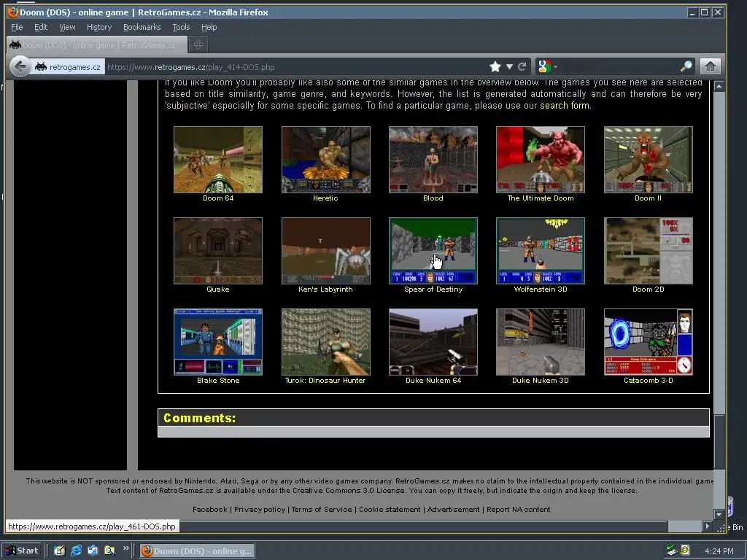
Task: Click the Doom 64 text link
Action: 217,198
